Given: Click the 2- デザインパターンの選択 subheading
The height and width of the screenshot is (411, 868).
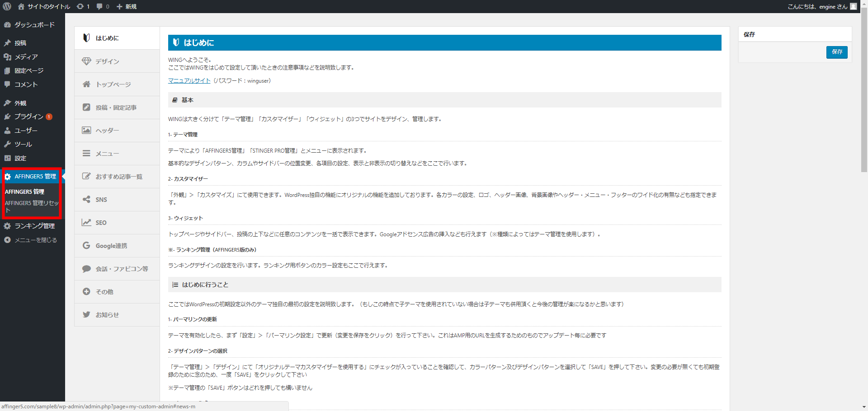Looking at the screenshot, I should 198,351.
